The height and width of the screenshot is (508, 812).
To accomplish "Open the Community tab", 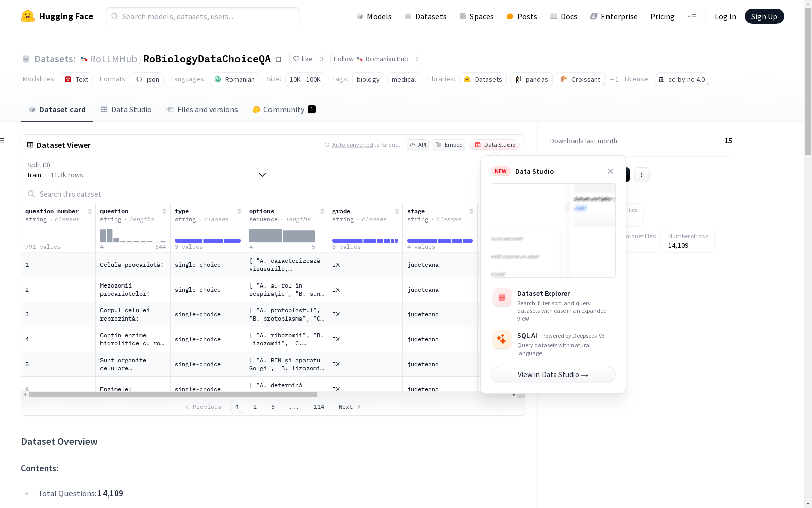I will pyautogui.click(x=284, y=109).
